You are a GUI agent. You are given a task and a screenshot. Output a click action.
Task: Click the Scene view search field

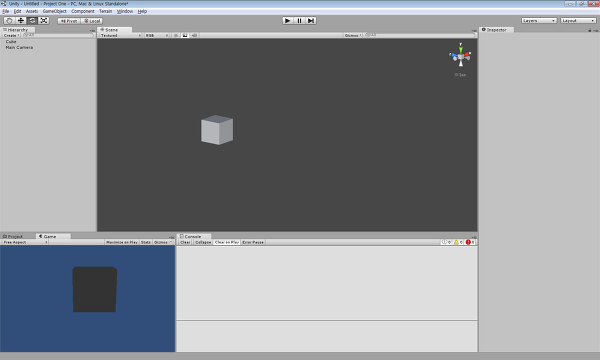click(x=420, y=35)
